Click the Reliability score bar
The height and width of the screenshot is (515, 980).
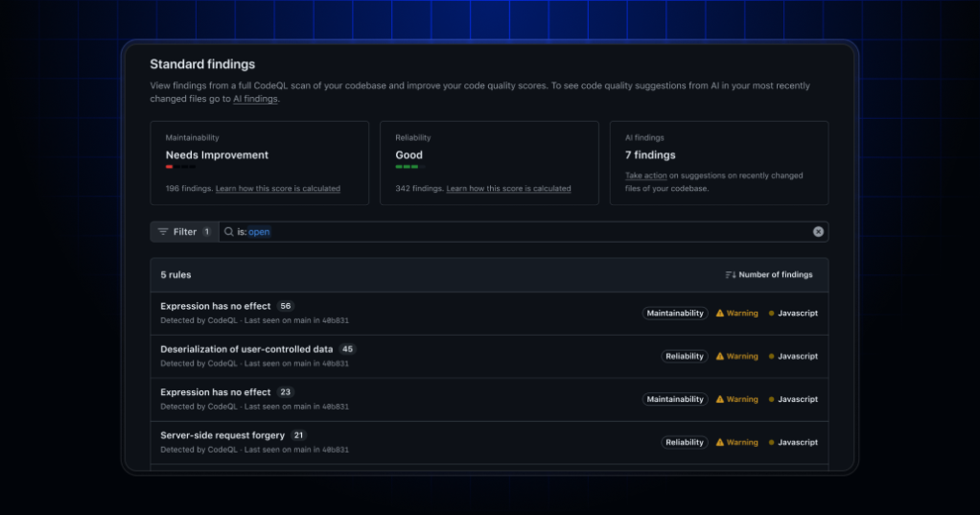pos(410,167)
